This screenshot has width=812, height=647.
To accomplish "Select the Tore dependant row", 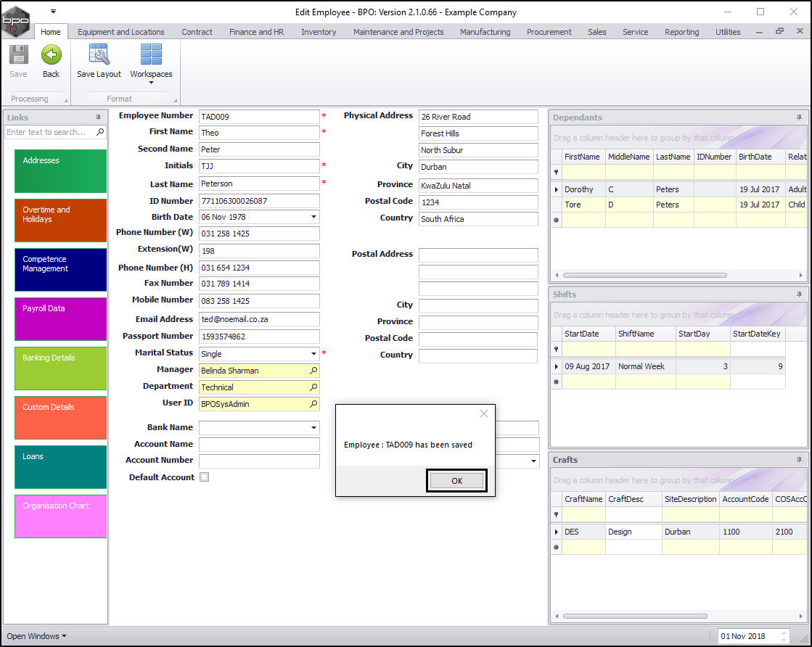I will point(678,205).
